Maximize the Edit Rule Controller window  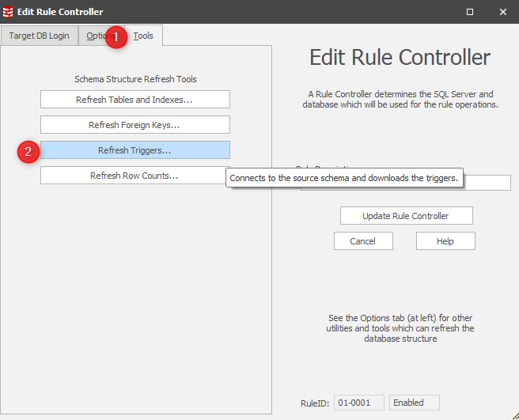click(469, 12)
